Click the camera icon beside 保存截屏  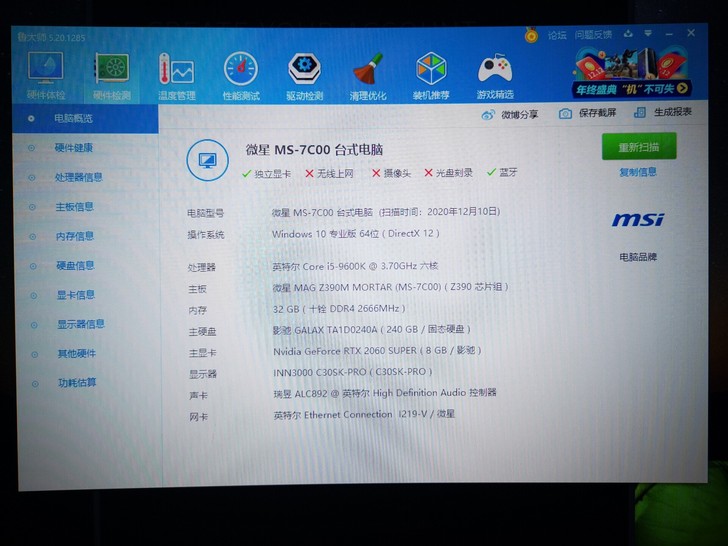565,114
